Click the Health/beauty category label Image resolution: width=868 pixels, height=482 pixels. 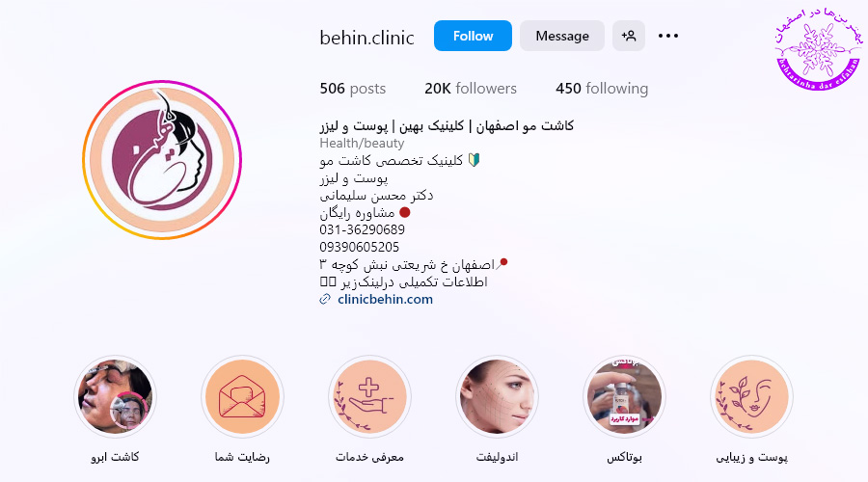click(362, 144)
